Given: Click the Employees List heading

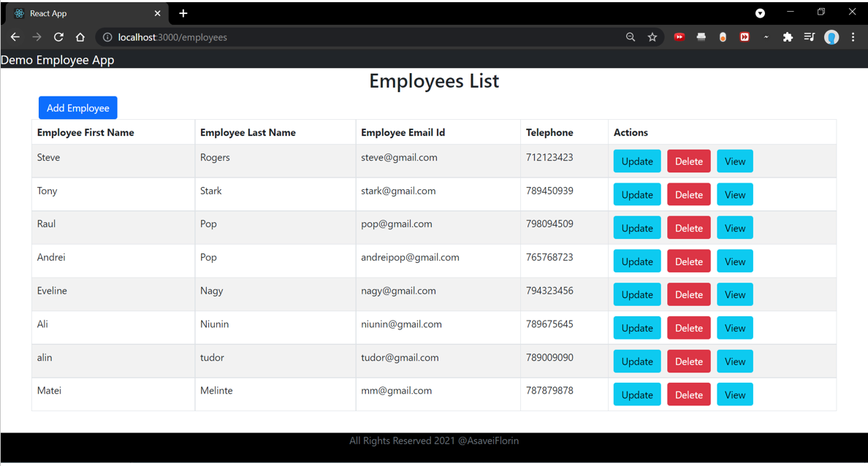Looking at the screenshot, I should click(x=434, y=81).
